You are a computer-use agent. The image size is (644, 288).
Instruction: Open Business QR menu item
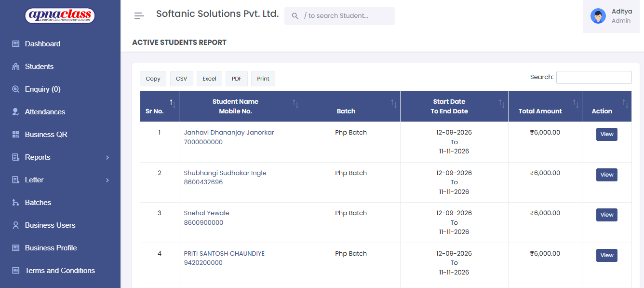click(46, 135)
